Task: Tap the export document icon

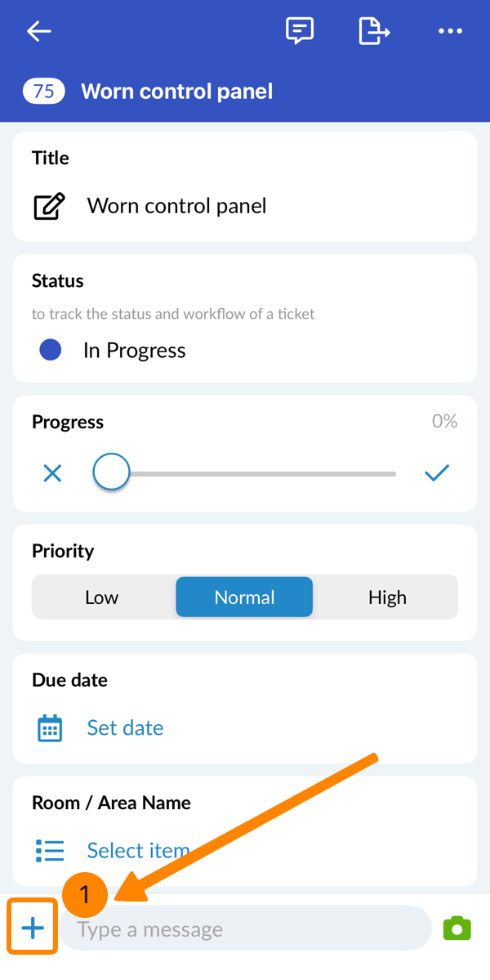Action: tap(374, 32)
